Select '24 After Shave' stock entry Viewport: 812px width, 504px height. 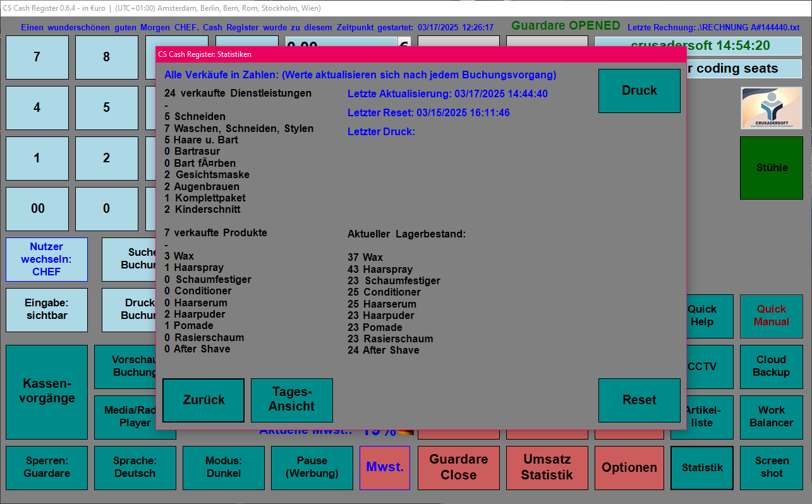[383, 350]
